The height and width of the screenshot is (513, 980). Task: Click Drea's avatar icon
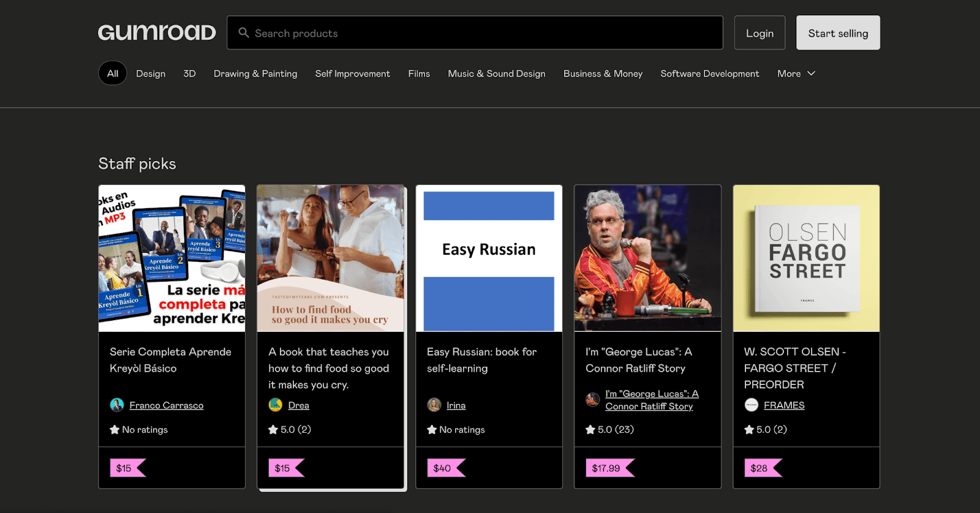(276, 405)
